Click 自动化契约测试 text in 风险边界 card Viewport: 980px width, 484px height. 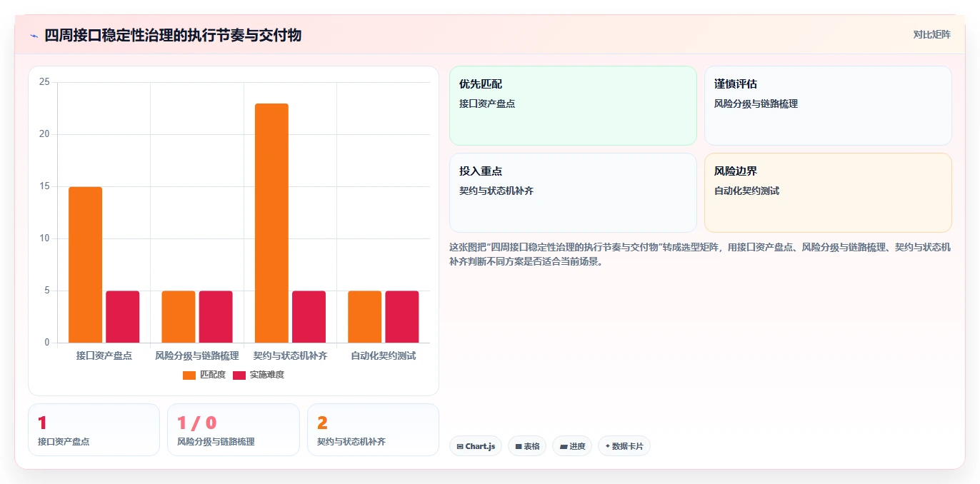click(x=746, y=191)
